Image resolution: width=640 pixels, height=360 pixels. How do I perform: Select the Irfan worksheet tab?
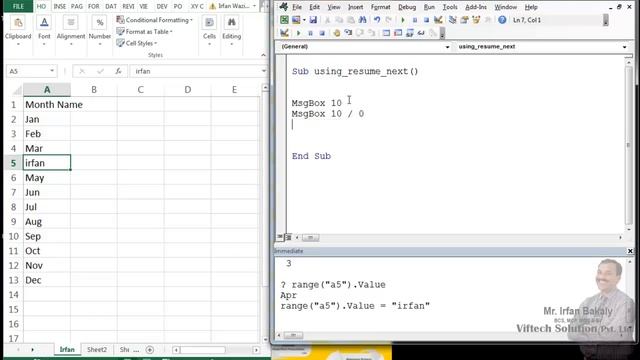67,350
